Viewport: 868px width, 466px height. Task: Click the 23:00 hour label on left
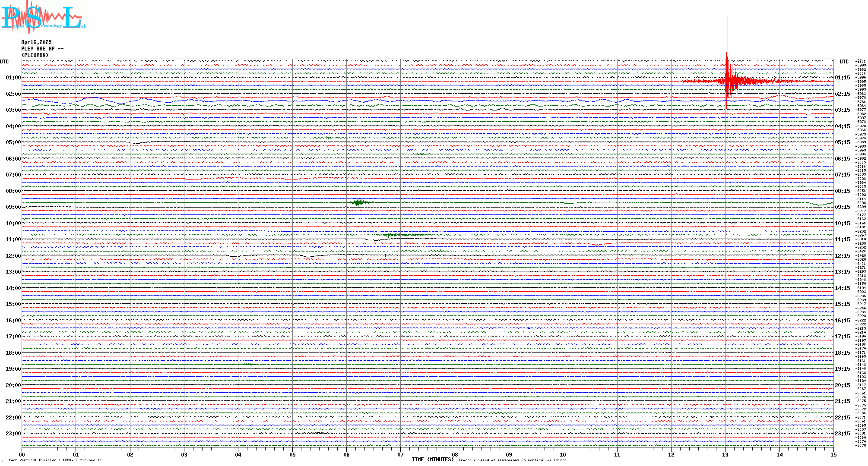pyautogui.click(x=13, y=434)
